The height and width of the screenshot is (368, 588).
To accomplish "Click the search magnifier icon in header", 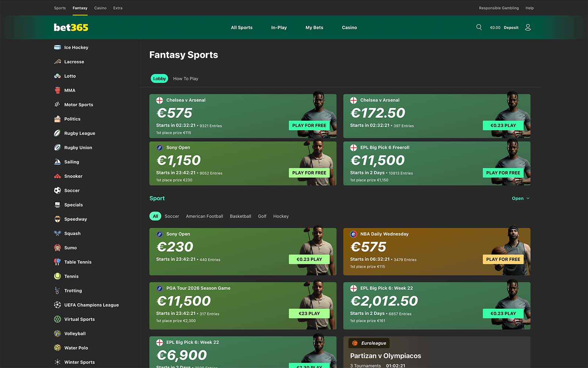I will [479, 27].
